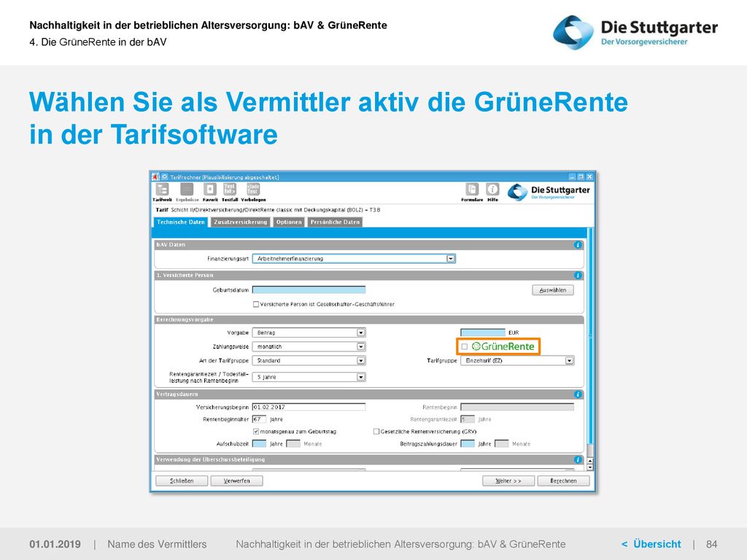Show info for Vertragsdauern section
Image resolution: width=747 pixels, height=560 pixels.
(578, 394)
